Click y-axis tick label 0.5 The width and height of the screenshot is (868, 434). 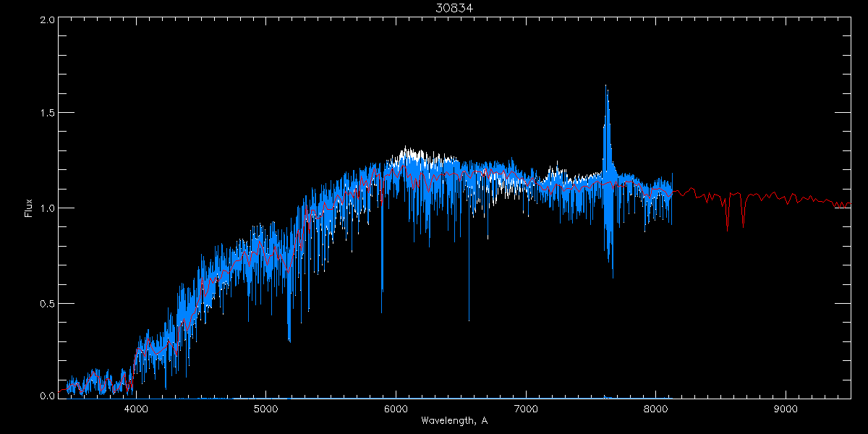point(47,303)
